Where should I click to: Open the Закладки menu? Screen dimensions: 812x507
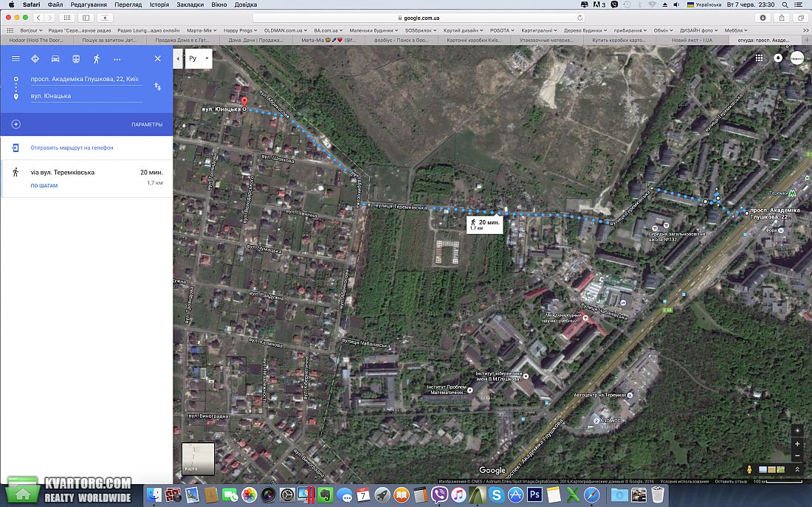tap(190, 4)
